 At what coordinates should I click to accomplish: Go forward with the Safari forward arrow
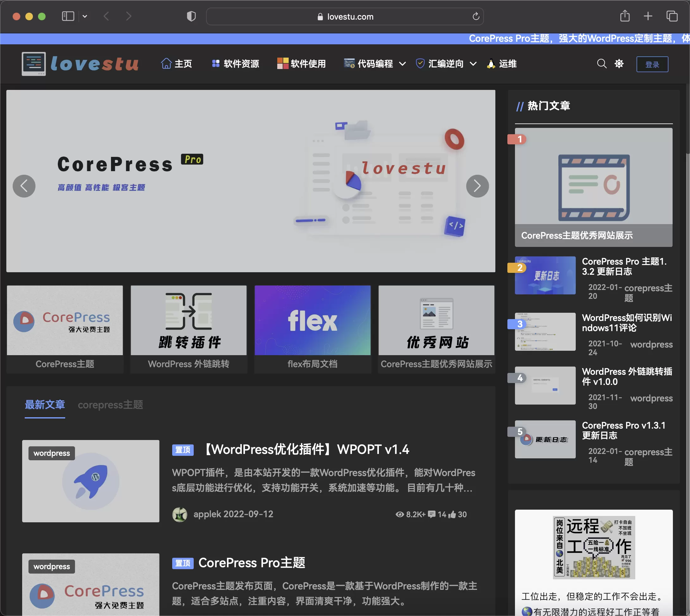pos(129,16)
